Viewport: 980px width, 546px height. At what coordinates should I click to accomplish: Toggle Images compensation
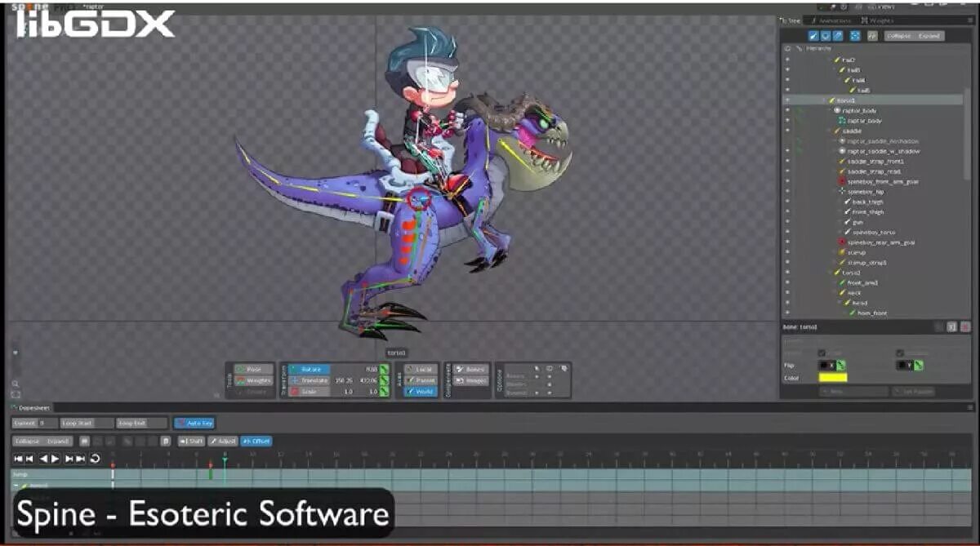coord(471,380)
